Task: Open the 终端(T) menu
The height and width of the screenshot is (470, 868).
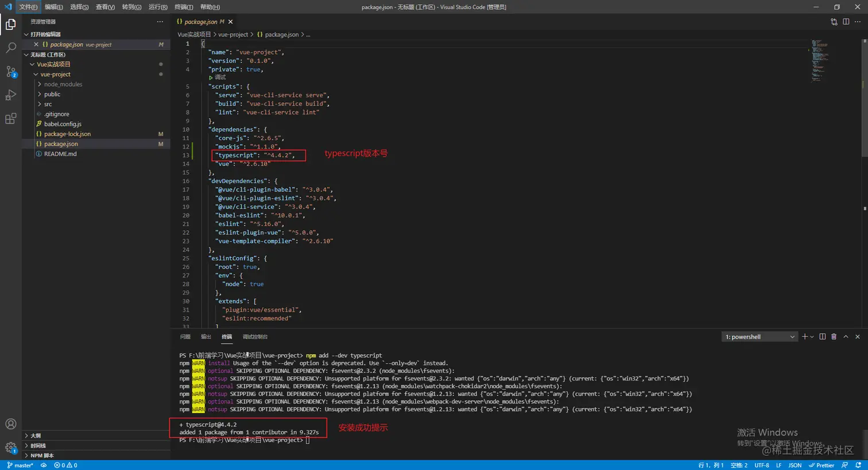Action: coord(184,7)
